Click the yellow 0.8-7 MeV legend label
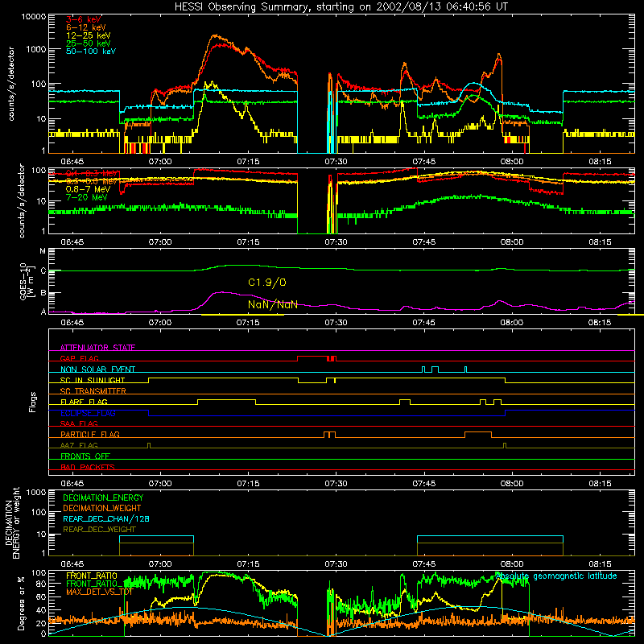The height and width of the screenshot is (644, 644). point(88,189)
